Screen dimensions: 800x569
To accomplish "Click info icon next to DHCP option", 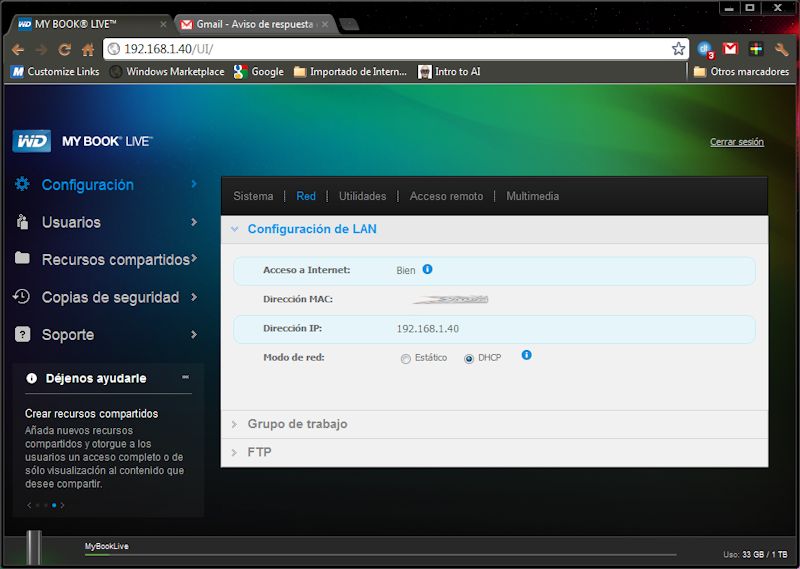I will point(527,355).
